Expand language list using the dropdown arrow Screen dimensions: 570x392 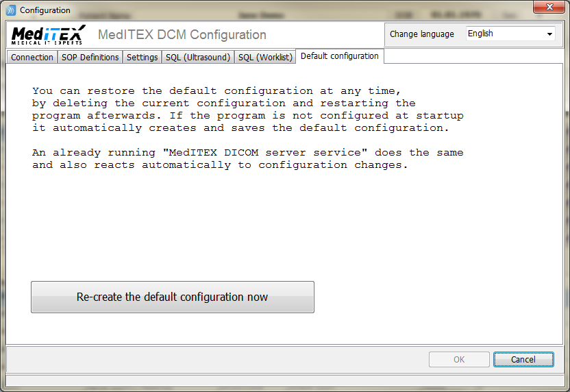[549, 34]
